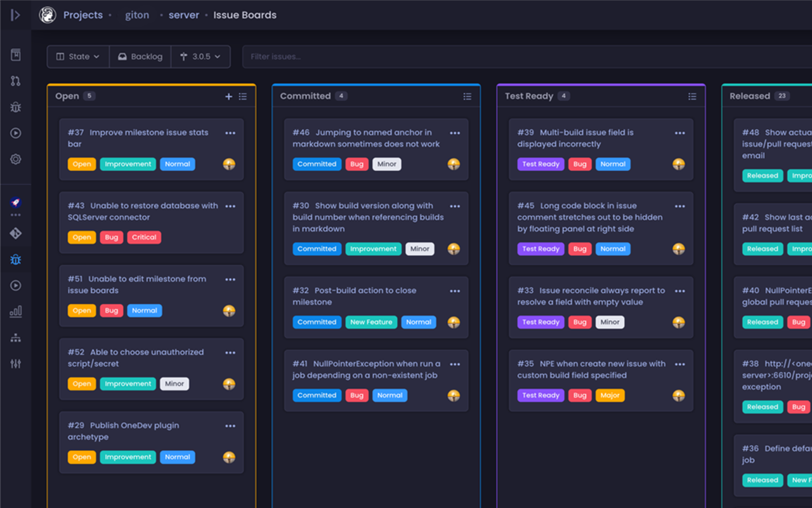Click the rocket project icon in sidebar
812x508 pixels.
coord(16,203)
